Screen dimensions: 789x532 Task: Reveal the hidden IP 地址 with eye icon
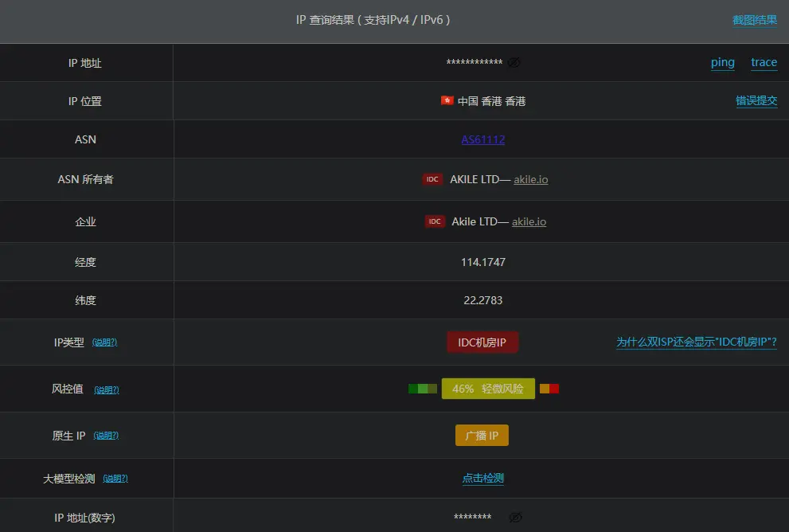click(x=514, y=63)
